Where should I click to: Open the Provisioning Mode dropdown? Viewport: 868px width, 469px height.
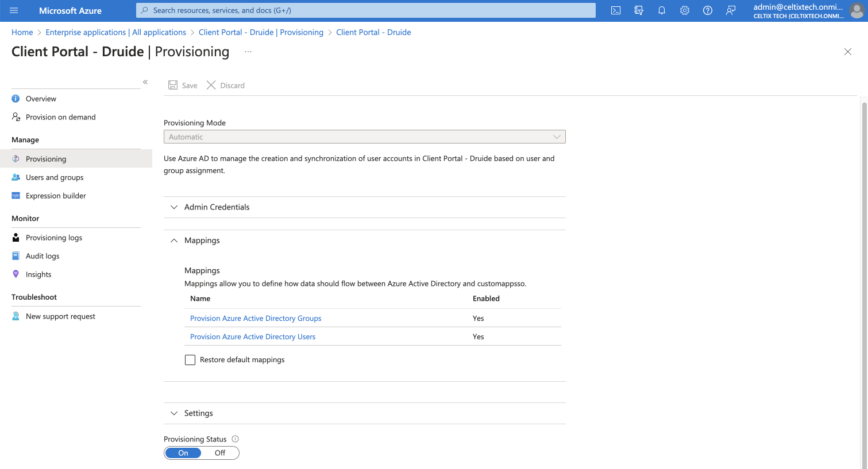[365, 137]
